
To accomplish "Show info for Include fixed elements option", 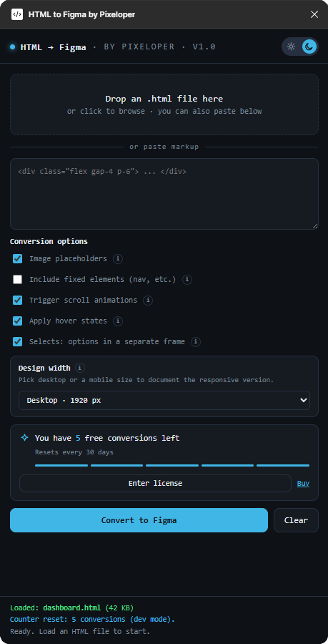I will [187, 280].
